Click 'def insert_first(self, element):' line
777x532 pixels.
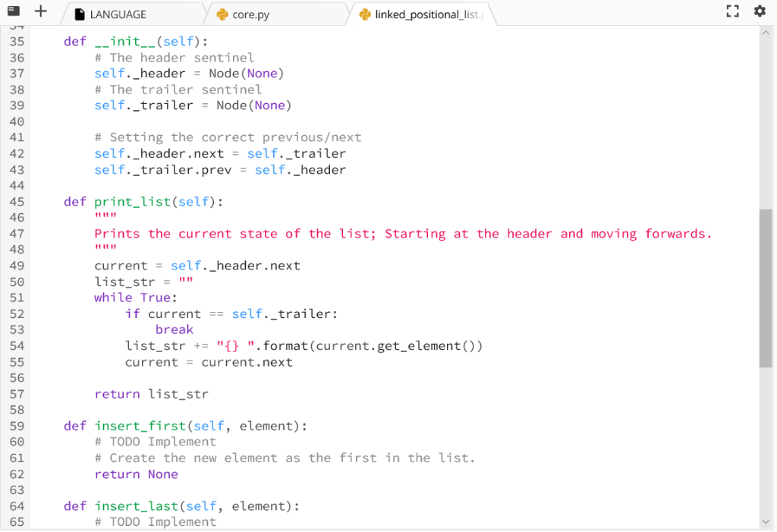[x=186, y=426]
